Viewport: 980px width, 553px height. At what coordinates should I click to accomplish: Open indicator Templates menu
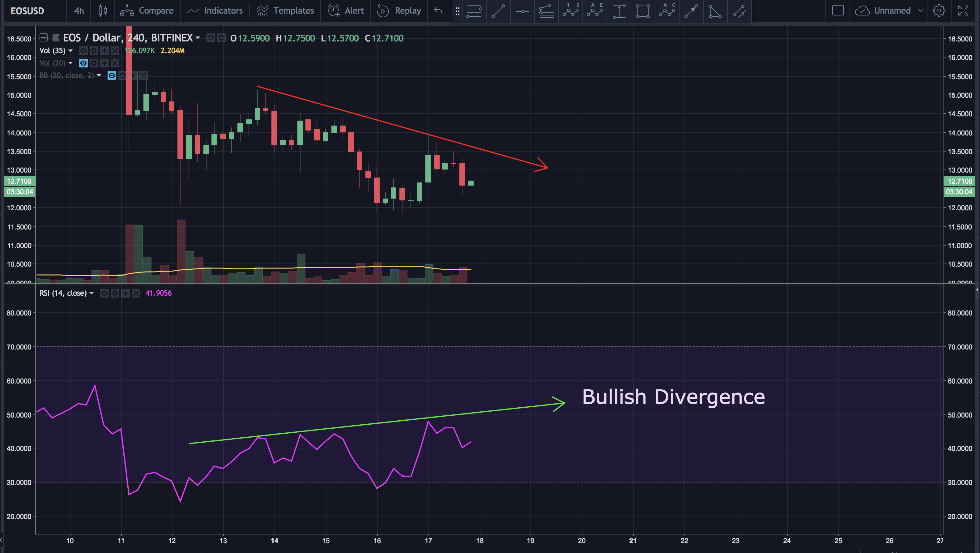pos(285,11)
